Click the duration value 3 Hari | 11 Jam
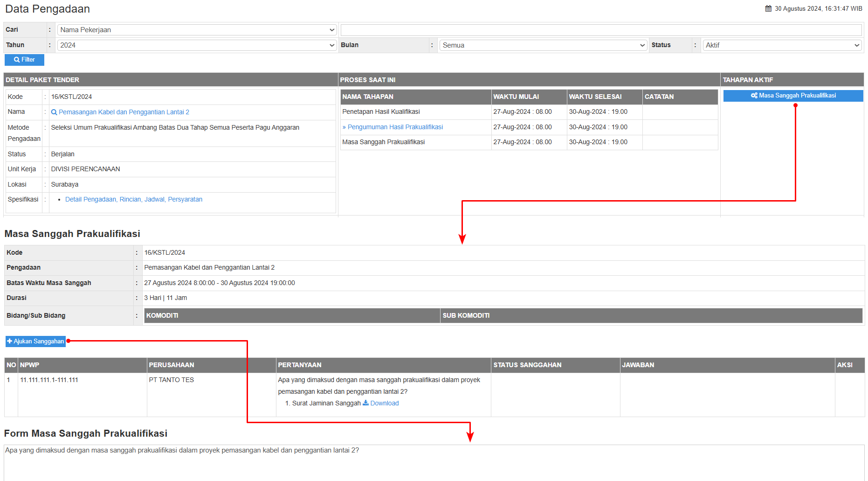 pos(165,298)
